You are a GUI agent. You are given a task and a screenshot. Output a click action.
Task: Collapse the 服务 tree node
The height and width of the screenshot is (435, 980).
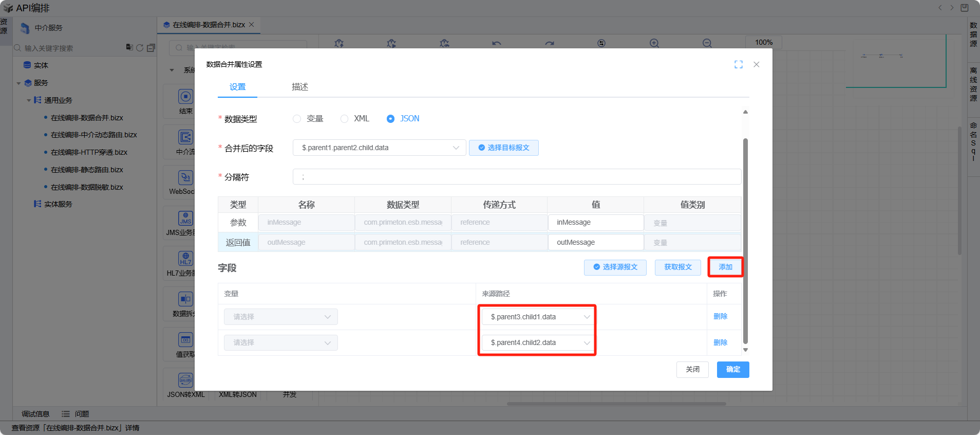[x=19, y=83]
